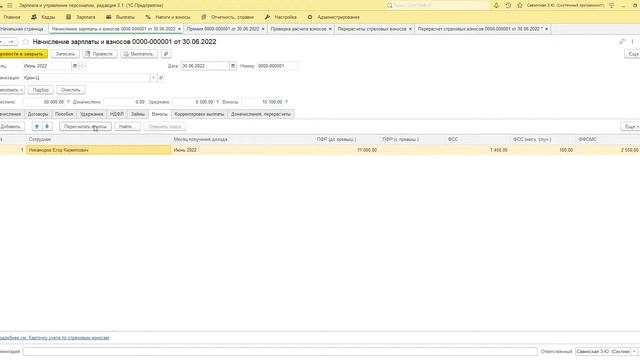Switch to Начальная страница tab
This screenshot has width=640, height=360.
click(22, 29)
